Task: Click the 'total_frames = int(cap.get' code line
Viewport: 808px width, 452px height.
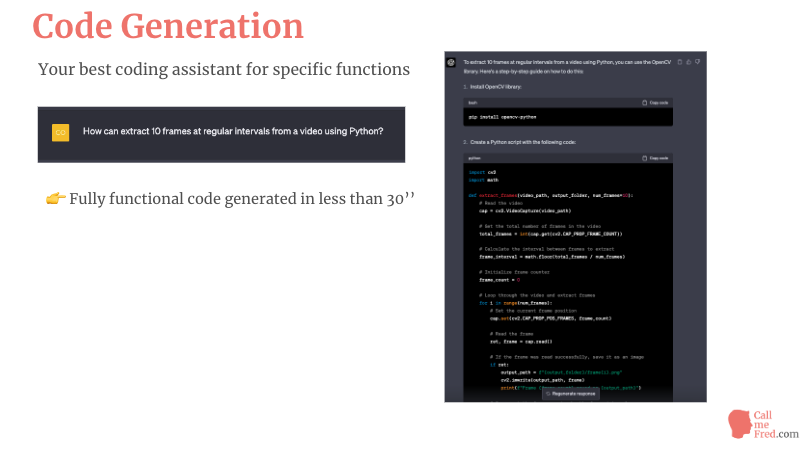Action: coord(551,234)
